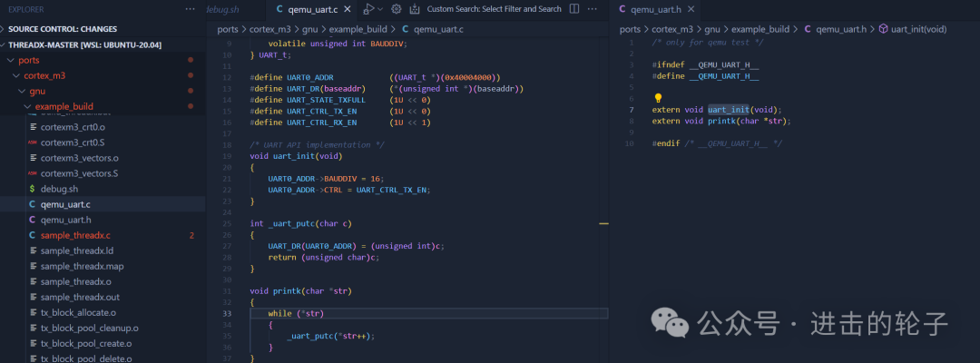Open the run options dropdown arrow
This screenshot has width=980, height=363.
point(380,9)
